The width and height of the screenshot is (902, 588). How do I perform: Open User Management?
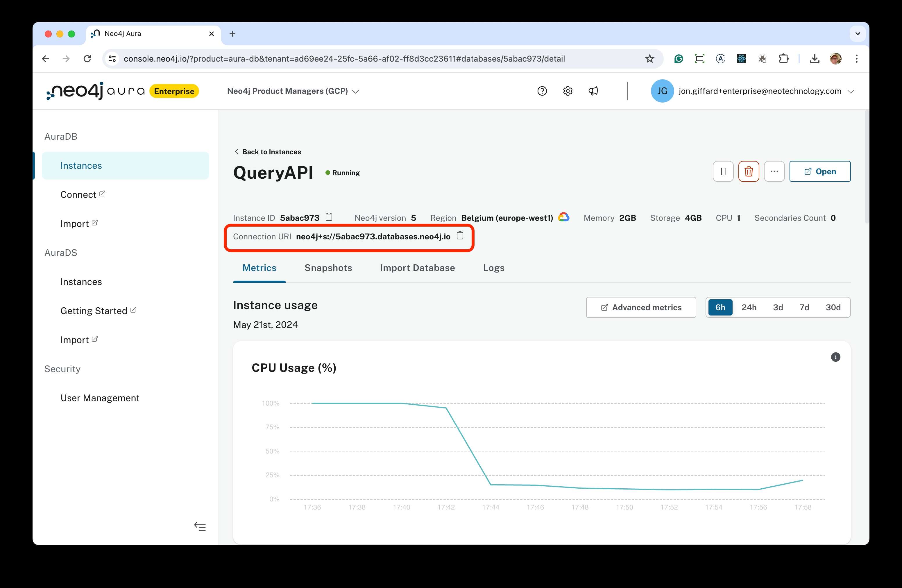[x=100, y=398]
